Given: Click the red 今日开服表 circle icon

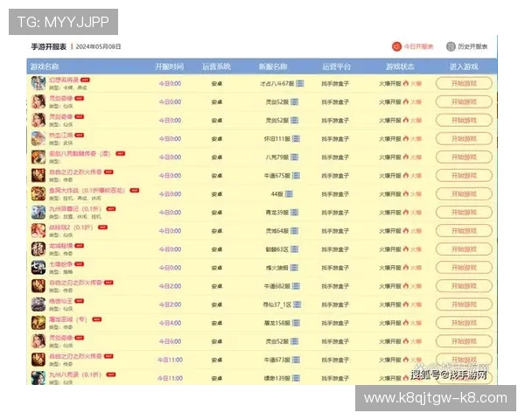Looking at the screenshot, I should click(x=396, y=46).
